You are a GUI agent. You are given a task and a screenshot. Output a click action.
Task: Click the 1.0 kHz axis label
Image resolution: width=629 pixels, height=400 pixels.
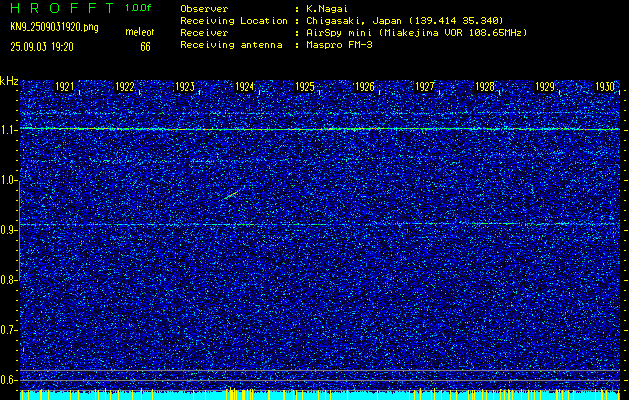(x=9, y=180)
